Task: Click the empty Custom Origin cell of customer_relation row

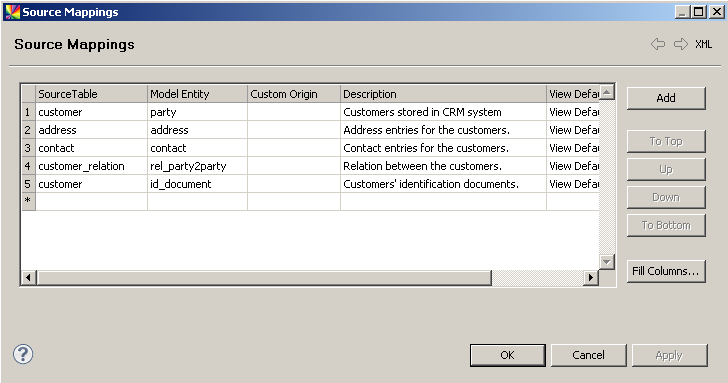Action: coord(294,166)
